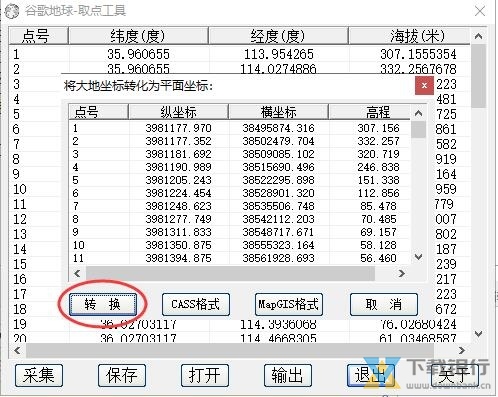
Task: Select cell 3981177.352 in row 2
Action: tap(178, 141)
